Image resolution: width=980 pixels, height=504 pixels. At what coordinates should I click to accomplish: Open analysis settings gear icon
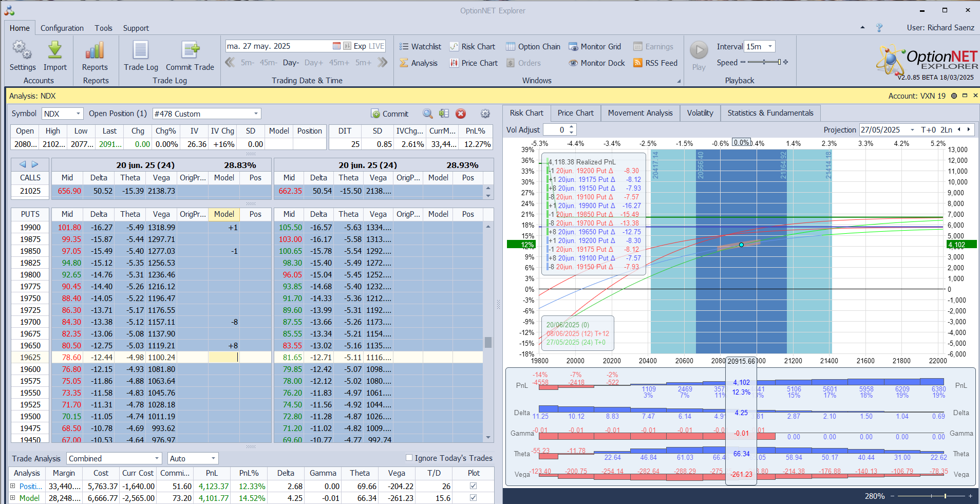(485, 114)
